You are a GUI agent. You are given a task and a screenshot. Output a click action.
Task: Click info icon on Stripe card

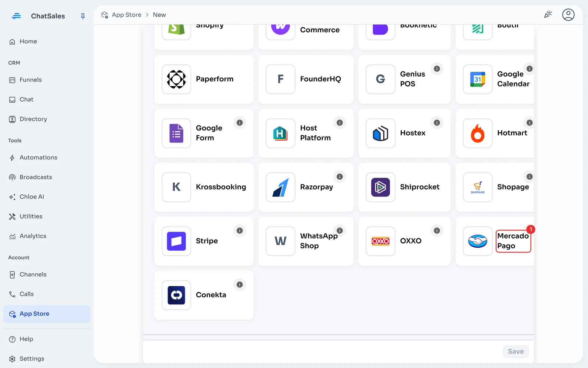coord(240,231)
